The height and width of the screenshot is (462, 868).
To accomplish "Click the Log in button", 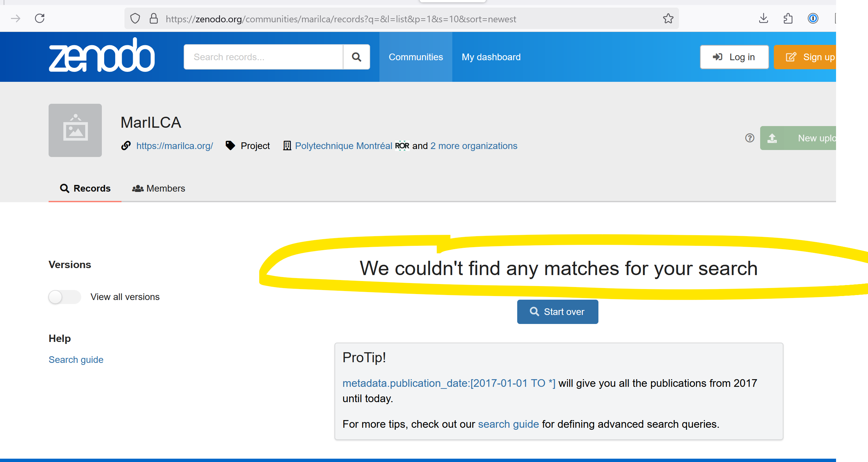I will [x=734, y=57].
